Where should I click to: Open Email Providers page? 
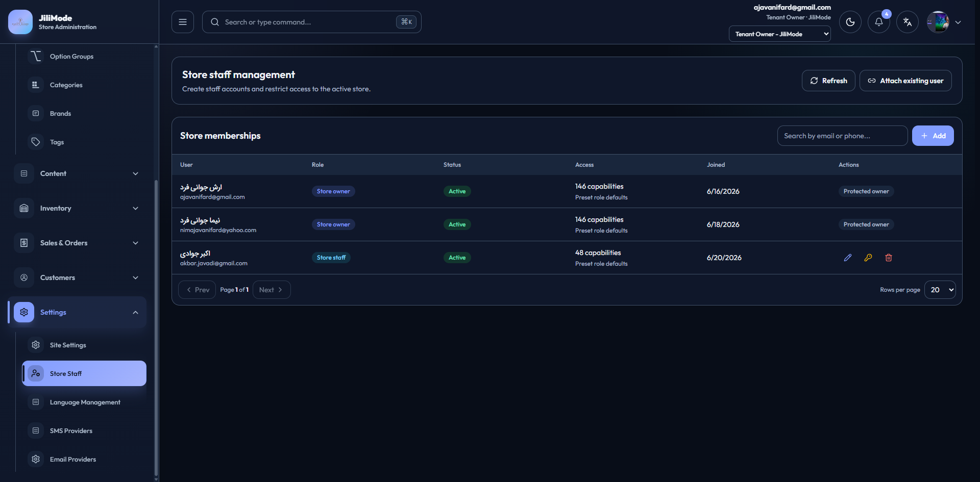[x=84, y=460]
